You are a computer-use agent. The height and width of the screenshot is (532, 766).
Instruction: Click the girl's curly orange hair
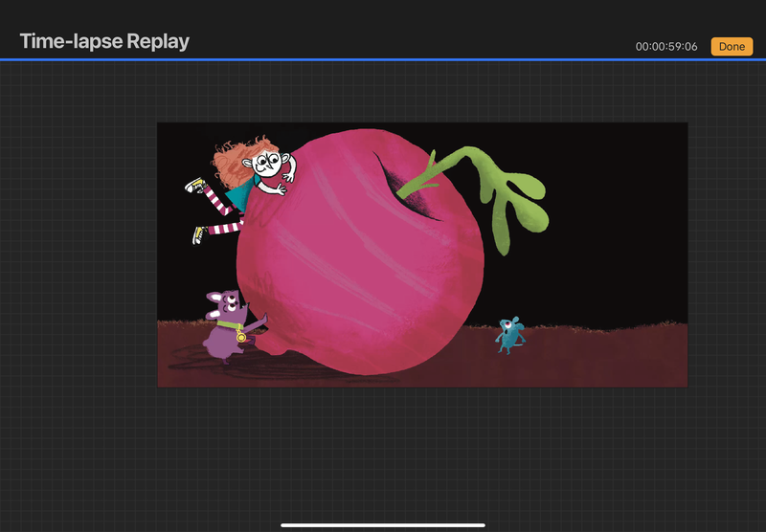click(x=235, y=165)
